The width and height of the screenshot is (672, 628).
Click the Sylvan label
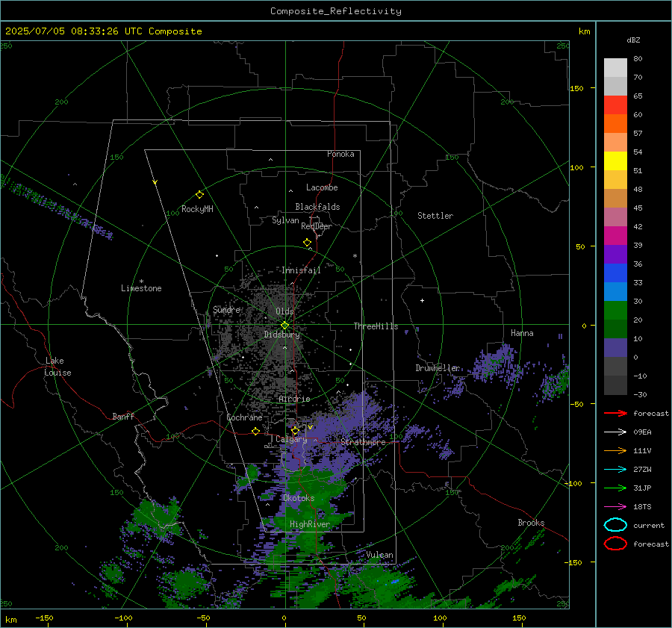[x=285, y=220]
